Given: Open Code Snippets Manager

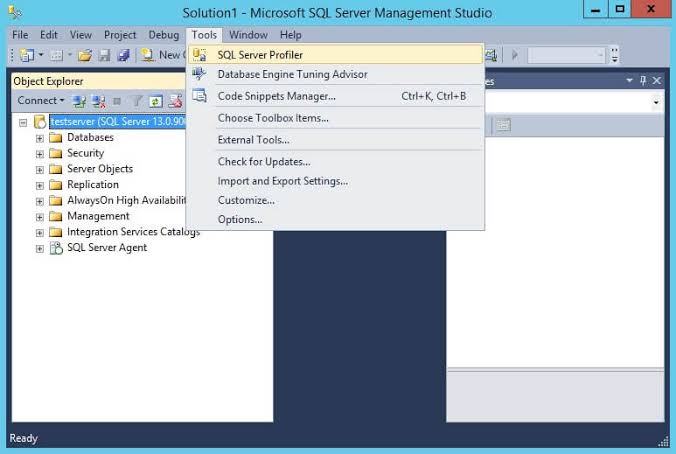Looking at the screenshot, I should point(335,96).
